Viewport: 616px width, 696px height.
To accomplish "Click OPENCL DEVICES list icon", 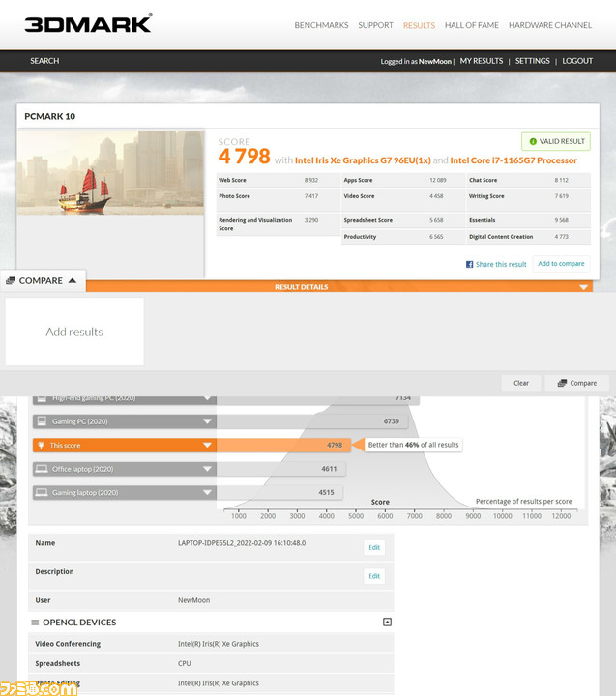I will [x=35, y=623].
